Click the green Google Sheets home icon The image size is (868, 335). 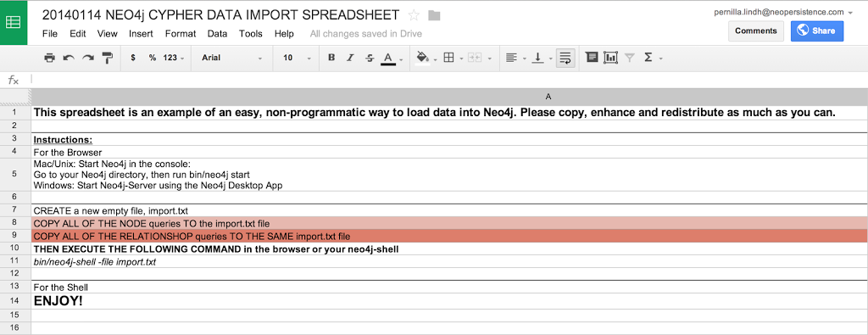[14, 22]
